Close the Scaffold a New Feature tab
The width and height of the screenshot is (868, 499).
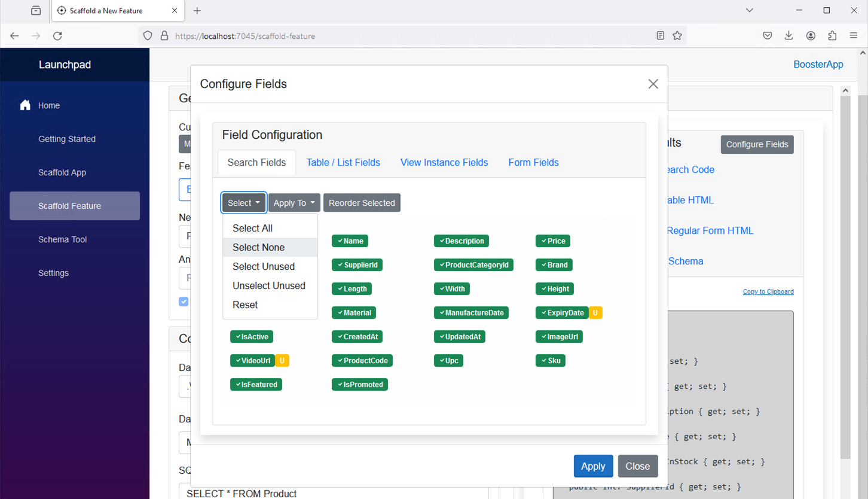[x=175, y=11]
